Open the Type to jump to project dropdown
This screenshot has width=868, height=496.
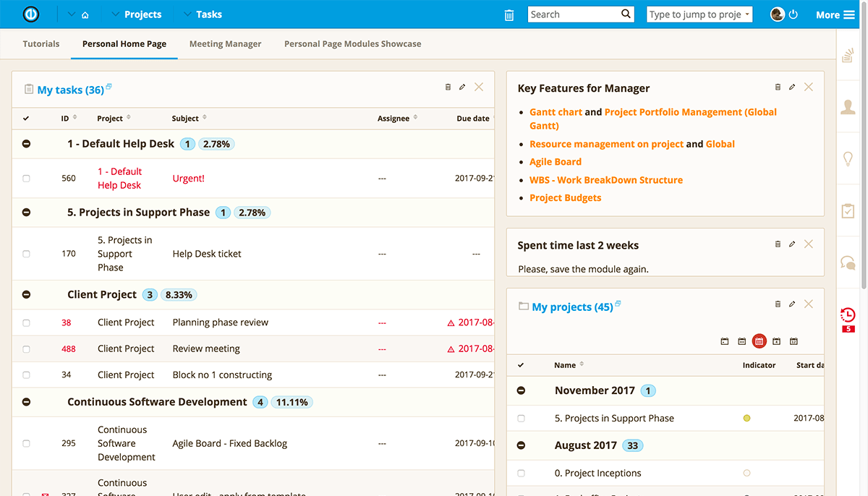(x=699, y=14)
